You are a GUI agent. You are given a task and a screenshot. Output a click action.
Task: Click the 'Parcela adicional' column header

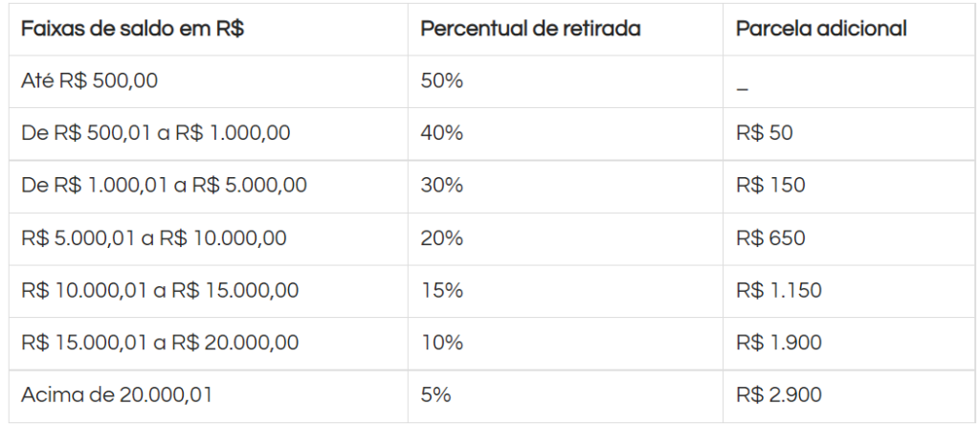point(820,29)
